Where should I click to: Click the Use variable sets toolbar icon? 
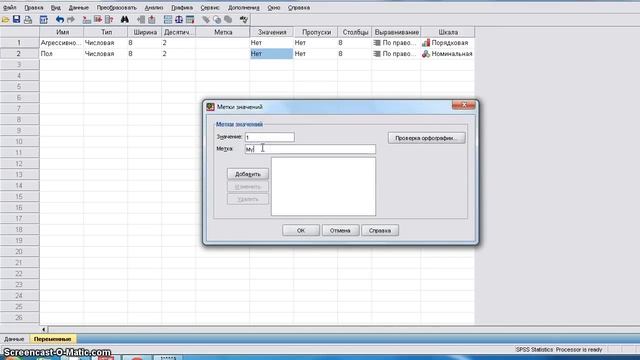(x=217, y=20)
